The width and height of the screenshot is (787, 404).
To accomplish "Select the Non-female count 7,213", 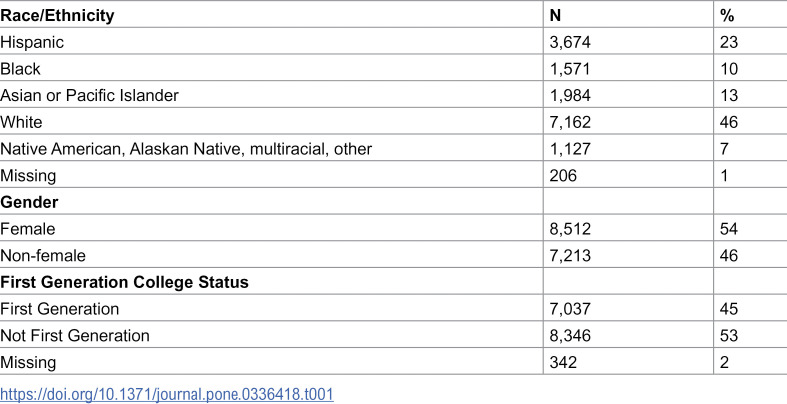I will pyautogui.click(x=570, y=255).
